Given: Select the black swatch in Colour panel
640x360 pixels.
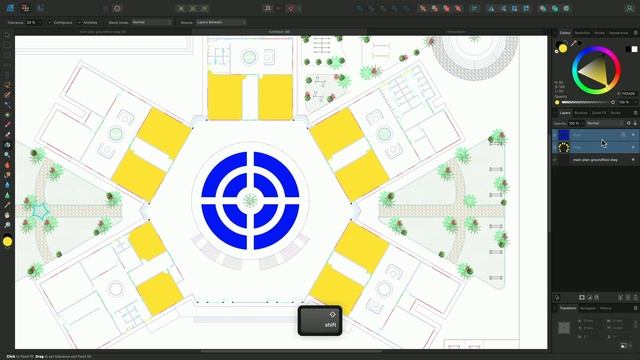Looking at the screenshot, I should coord(628,49).
